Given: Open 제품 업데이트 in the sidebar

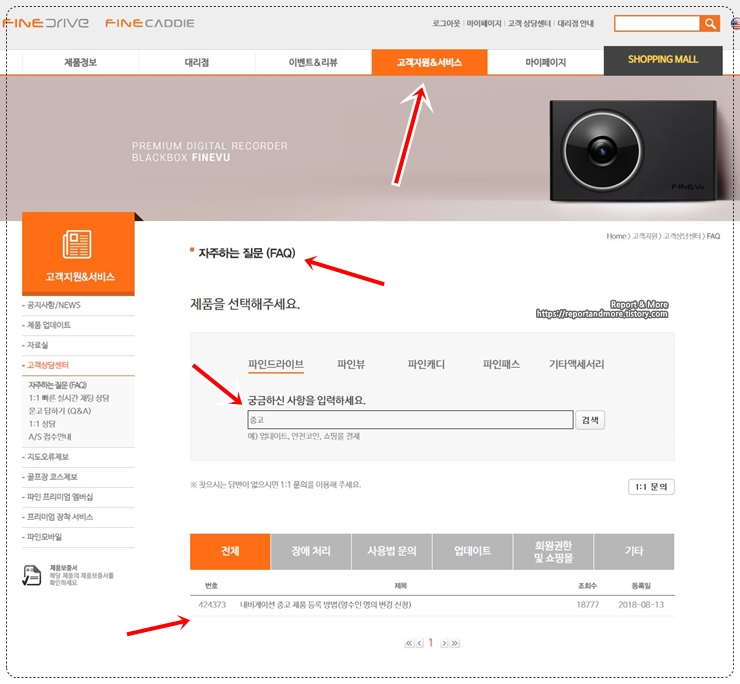Looking at the screenshot, I should click(x=49, y=325).
